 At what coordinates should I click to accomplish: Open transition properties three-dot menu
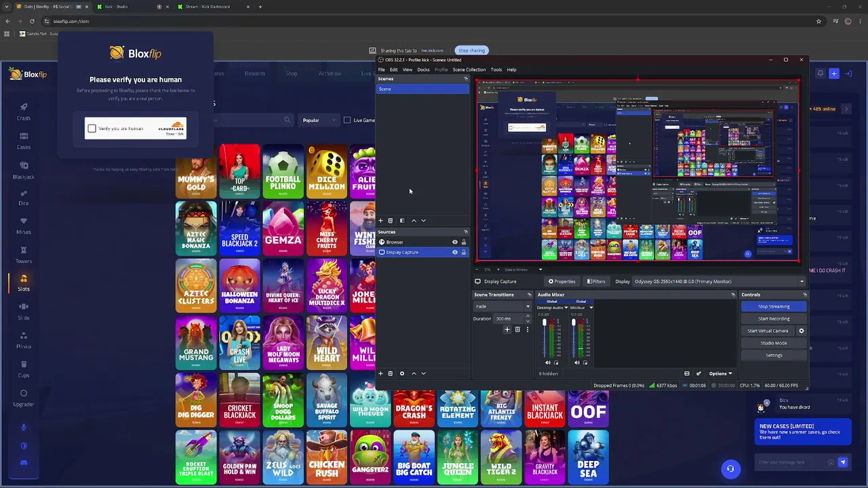[x=527, y=329]
